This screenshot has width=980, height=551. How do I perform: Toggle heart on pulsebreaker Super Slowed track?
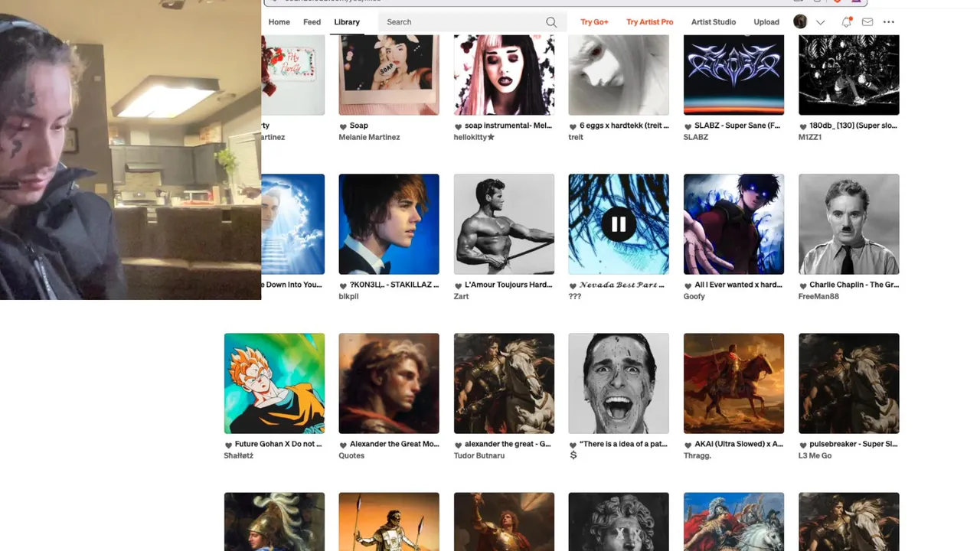tap(802, 445)
